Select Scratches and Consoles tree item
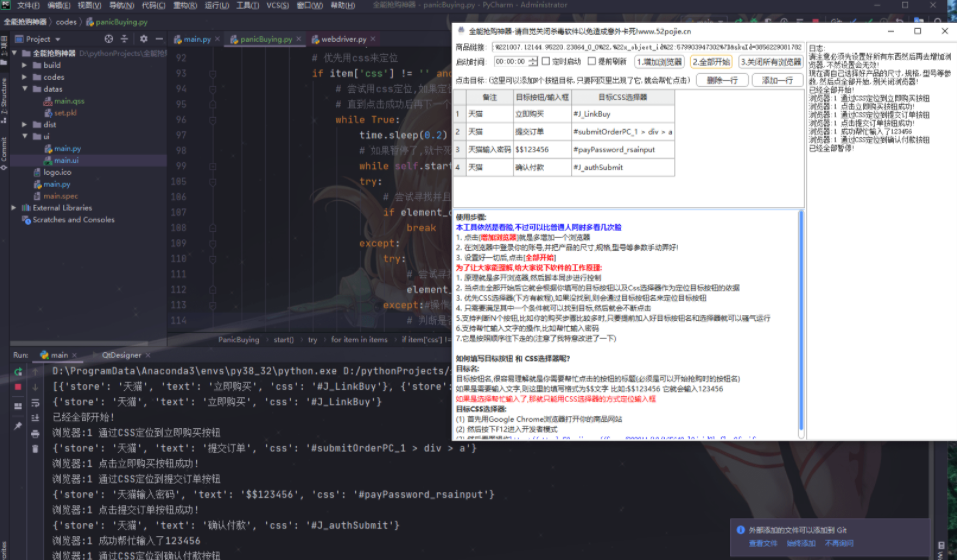This screenshot has height=560, width=957. point(73,220)
